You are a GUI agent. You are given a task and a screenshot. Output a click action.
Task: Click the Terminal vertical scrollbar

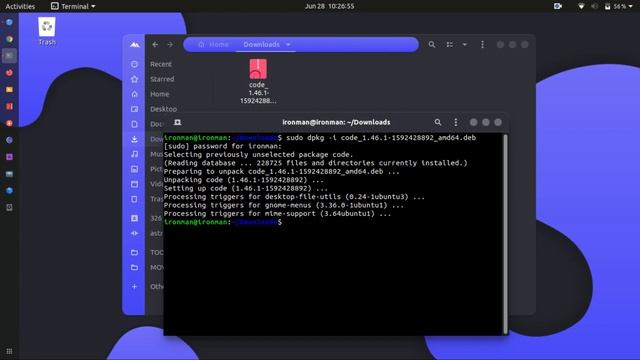(506, 233)
